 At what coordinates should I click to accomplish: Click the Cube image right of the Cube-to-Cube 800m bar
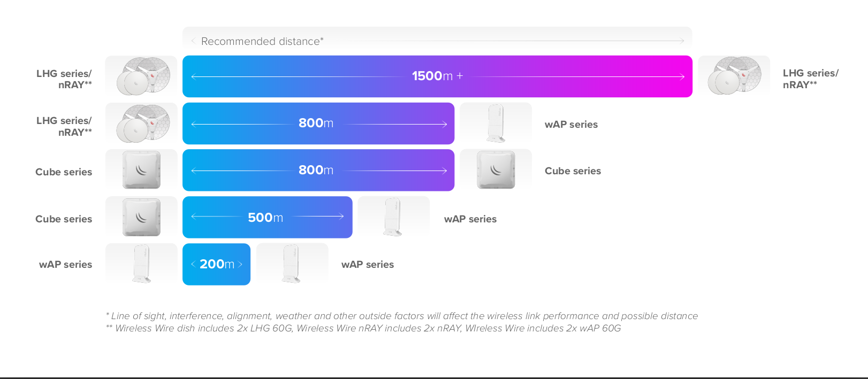(496, 170)
